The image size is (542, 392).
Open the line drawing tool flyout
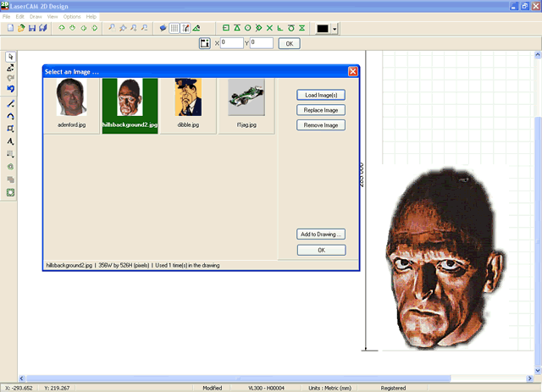coord(10,103)
